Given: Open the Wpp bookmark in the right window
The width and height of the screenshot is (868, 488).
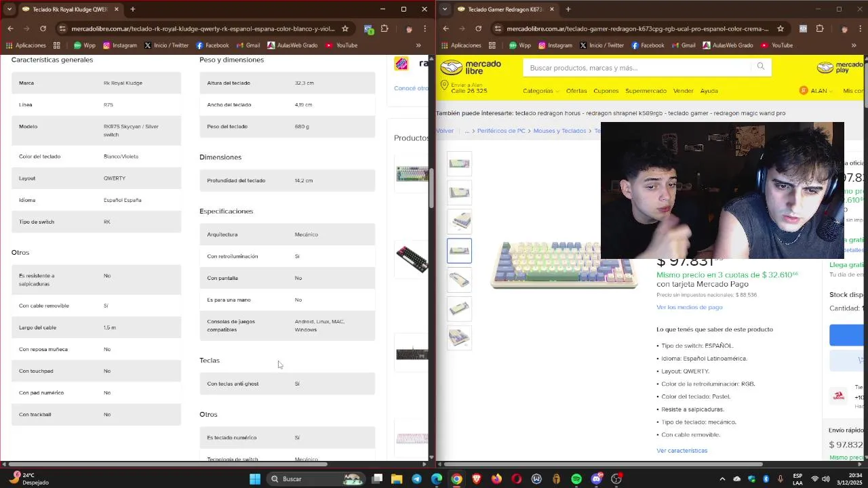Looking at the screenshot, I should point(519,45).
